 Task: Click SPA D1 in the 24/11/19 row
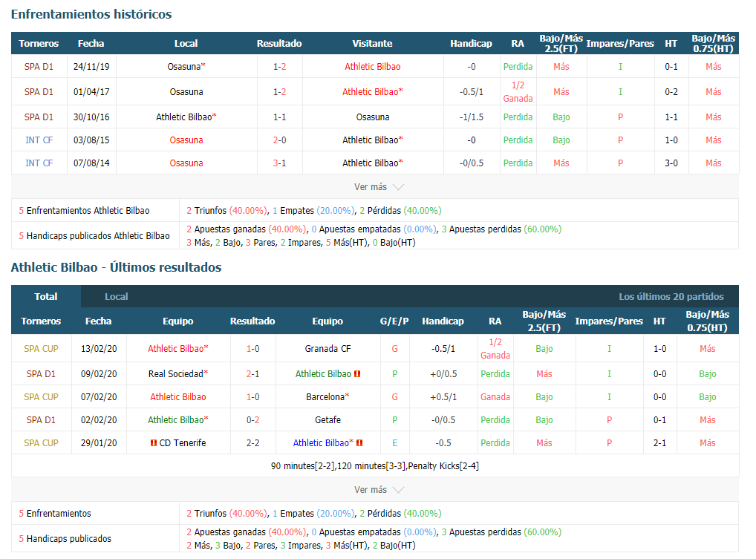[39, 67]
